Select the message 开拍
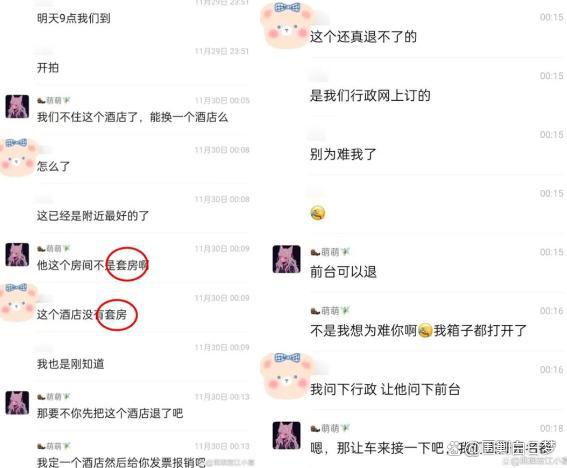 pyautogui.click(x=48, y=67)
